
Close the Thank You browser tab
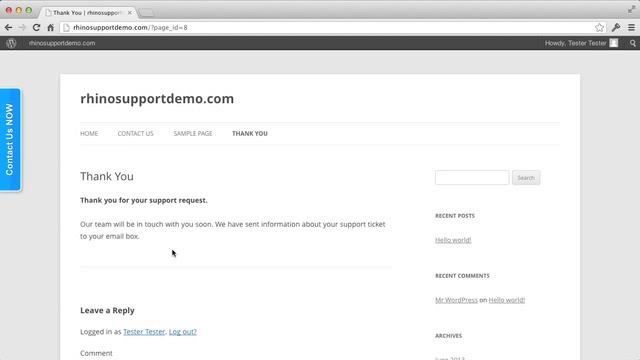pyautogui.click(x=129, y=13)
